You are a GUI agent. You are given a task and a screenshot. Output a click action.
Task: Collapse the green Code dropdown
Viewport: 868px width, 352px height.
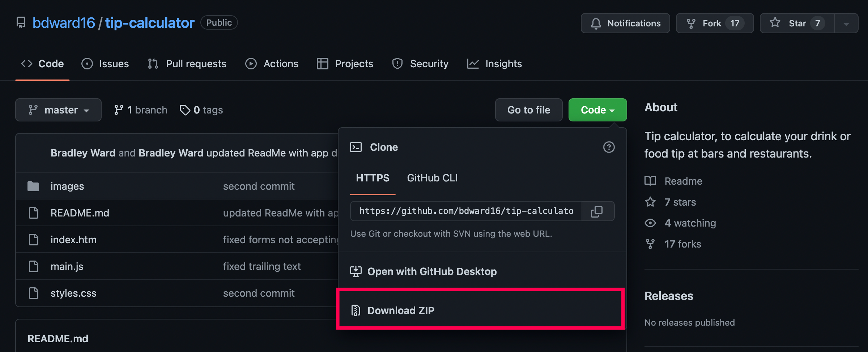click(x=597, y=110)
